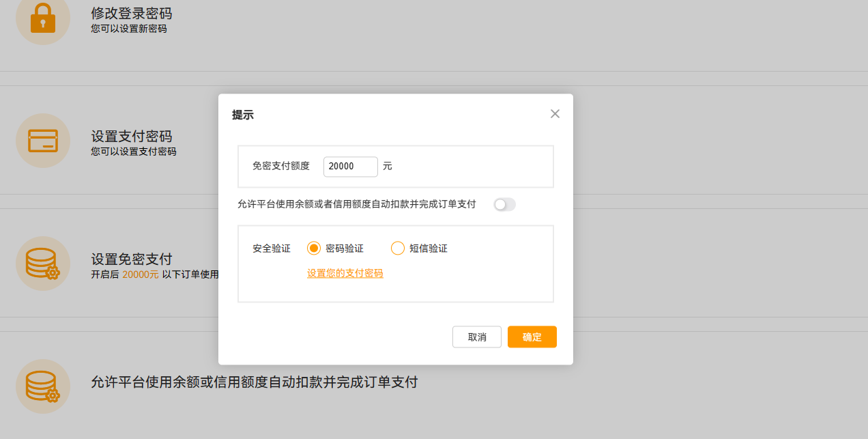Click the 您可以设置支付密码 subtitle
Viewport: 868px width, 439px height.
pyautogui.click(x=133, y=152)
